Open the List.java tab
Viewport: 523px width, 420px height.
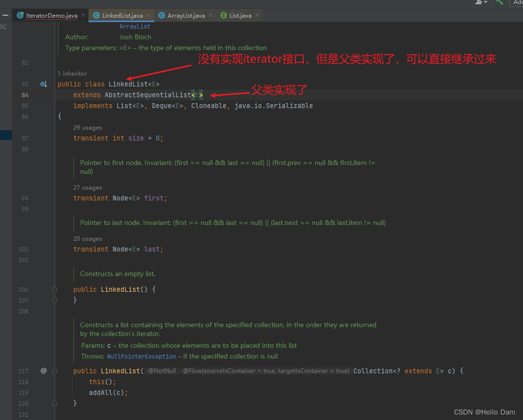point(240,15)
